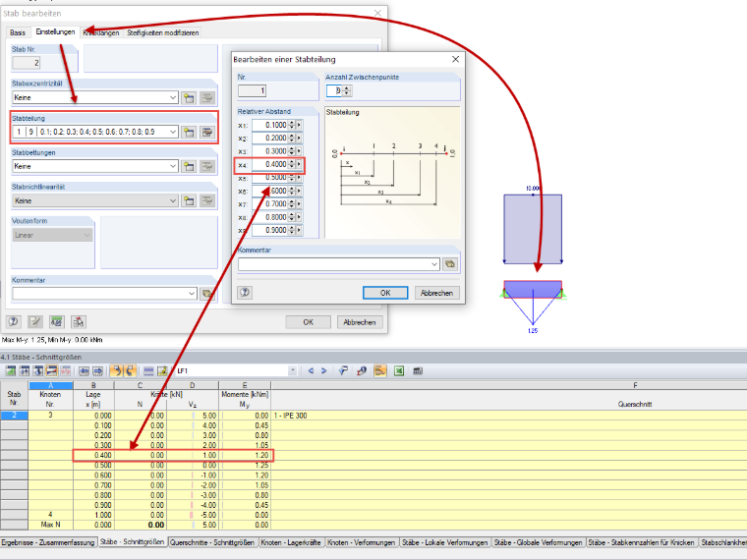Switch to the Einstellungen tab
The width and height of the screenshot is (747, 560).
coord(55,31)
